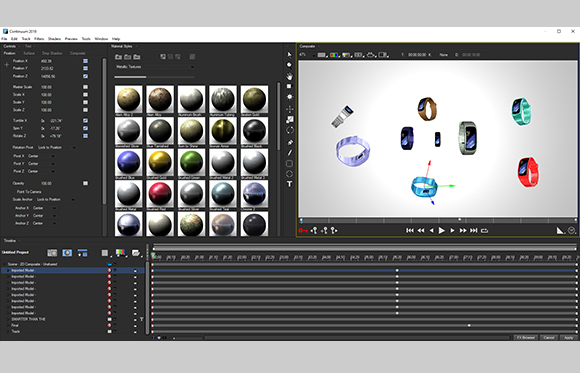Select the Text tool icon
The height and width of the screenshot is (373, 580).
tap(289, 184)
